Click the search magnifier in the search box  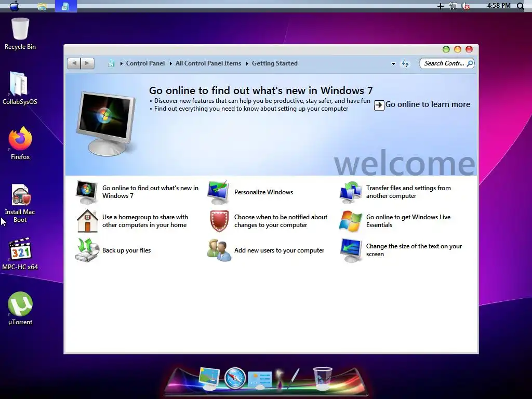pyautogui.click(x=470, y=63)
